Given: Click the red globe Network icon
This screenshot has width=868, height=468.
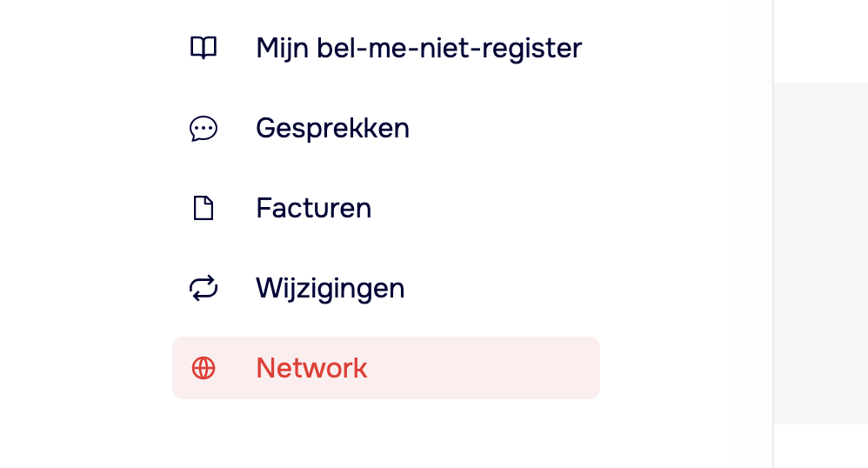Looking at the screenshot, I should click(204, 368).
